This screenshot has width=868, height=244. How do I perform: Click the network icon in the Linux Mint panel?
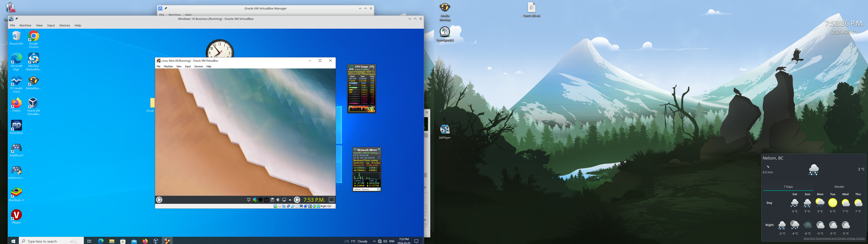[x=284, y=200]
